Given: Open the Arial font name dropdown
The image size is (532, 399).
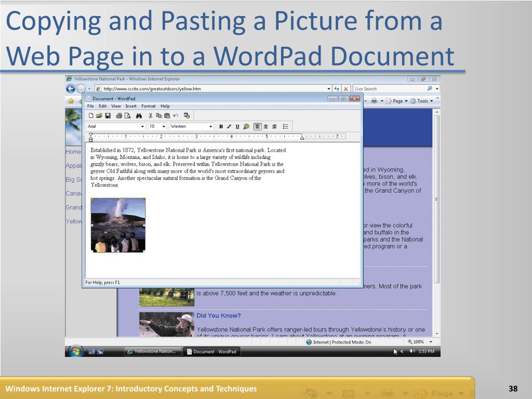Looking at the screenshot, I should click(x=142, y=127).
